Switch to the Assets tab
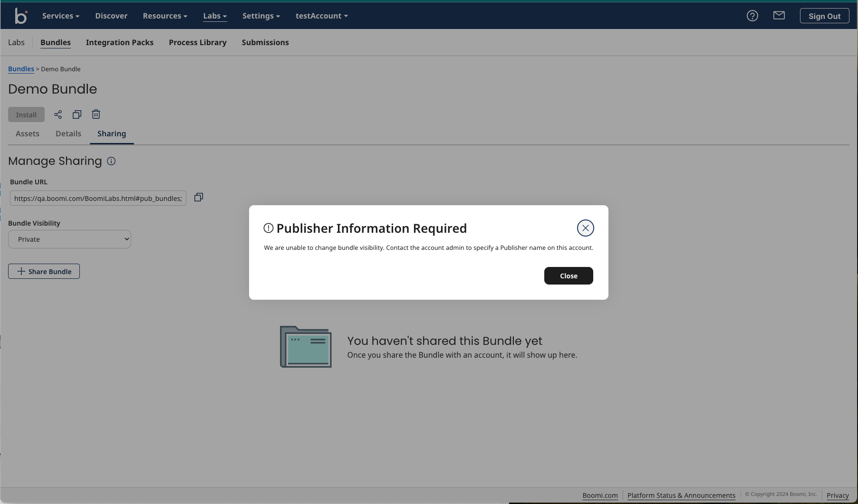The width and height of the screenshot is (858, 504). [28, 134]
